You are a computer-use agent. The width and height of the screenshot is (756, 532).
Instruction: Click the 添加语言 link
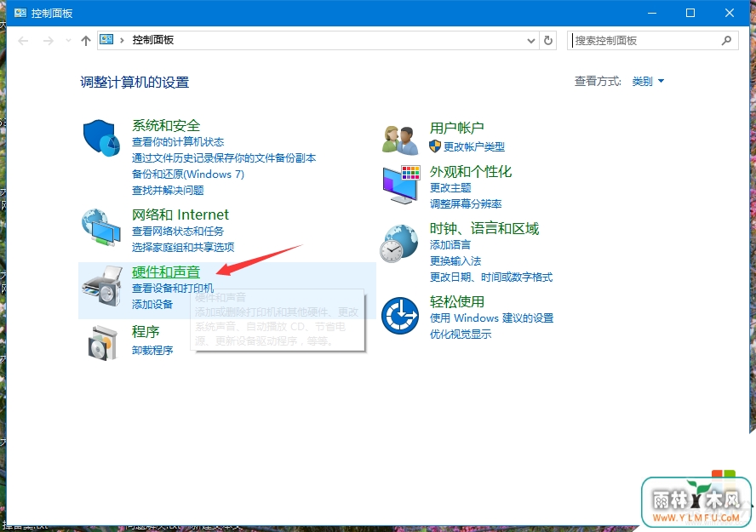[x=450, y=245]
